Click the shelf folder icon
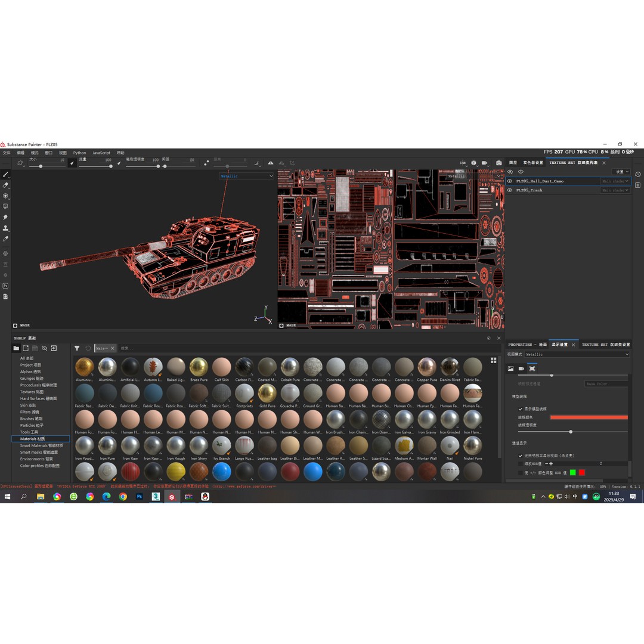Image resolution: width=644 pixels, height=644 pixels. click(16, 348)
